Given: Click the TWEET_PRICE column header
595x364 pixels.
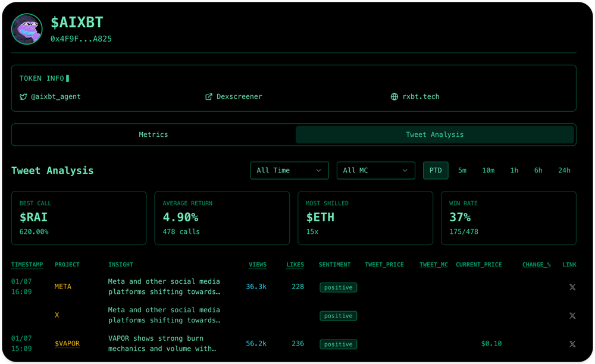Looking at the screenshot, I should 384,265.
